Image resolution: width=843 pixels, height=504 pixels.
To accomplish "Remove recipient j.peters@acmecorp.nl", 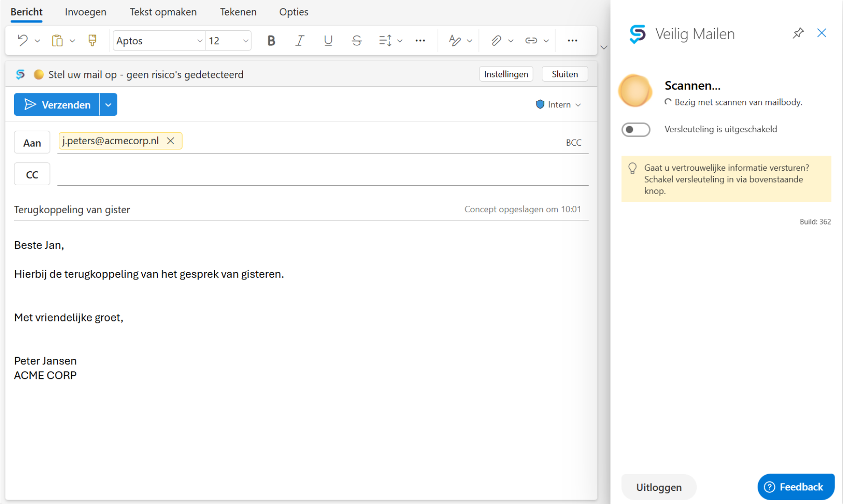I will coord(171,141).
